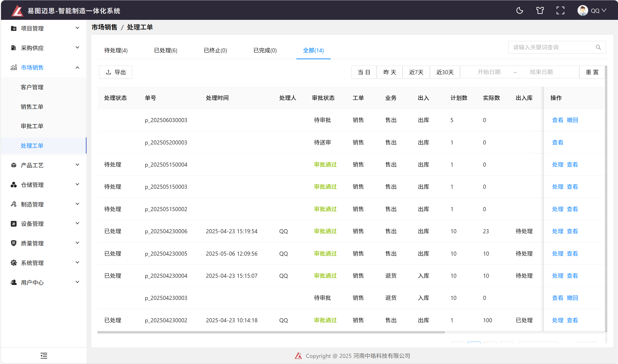Viewport: 618px width, 364px height.
Task: Click the 开始日期 date field
Action: coord(489,72)
